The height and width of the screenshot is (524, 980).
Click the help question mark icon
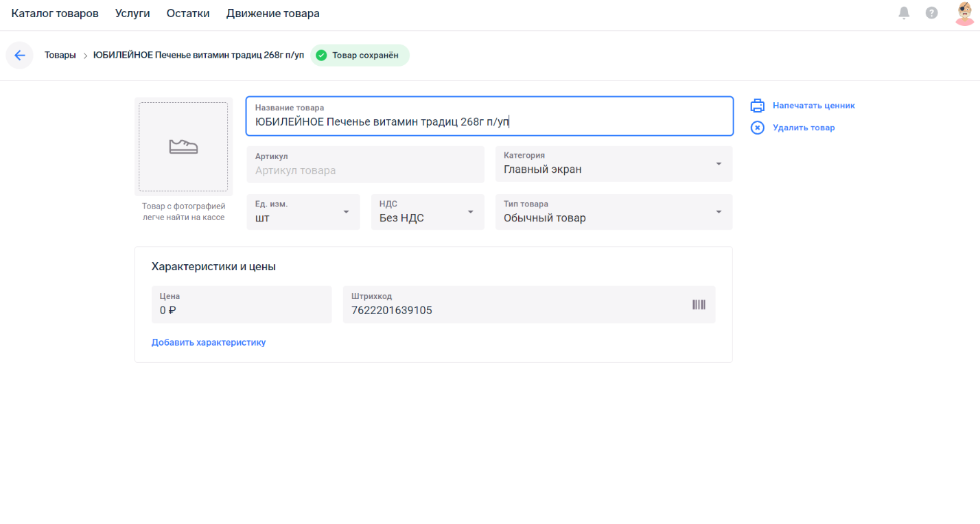pos(931,13)
